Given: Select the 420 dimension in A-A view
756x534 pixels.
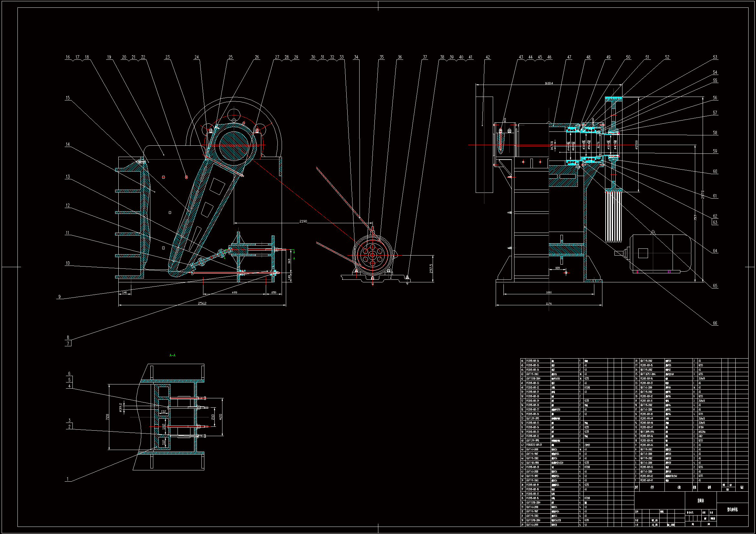Looking at the screenshot, I should (x=221, y=416).
